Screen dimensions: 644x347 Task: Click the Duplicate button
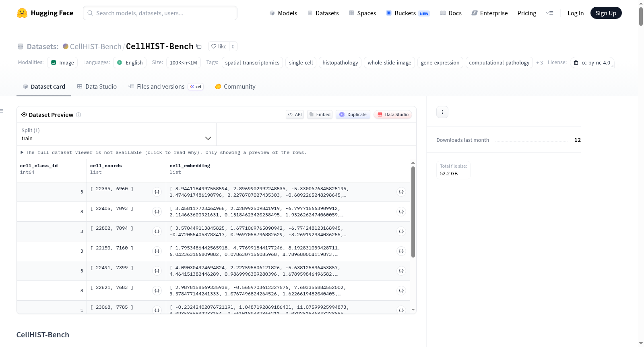coord(353,114)
